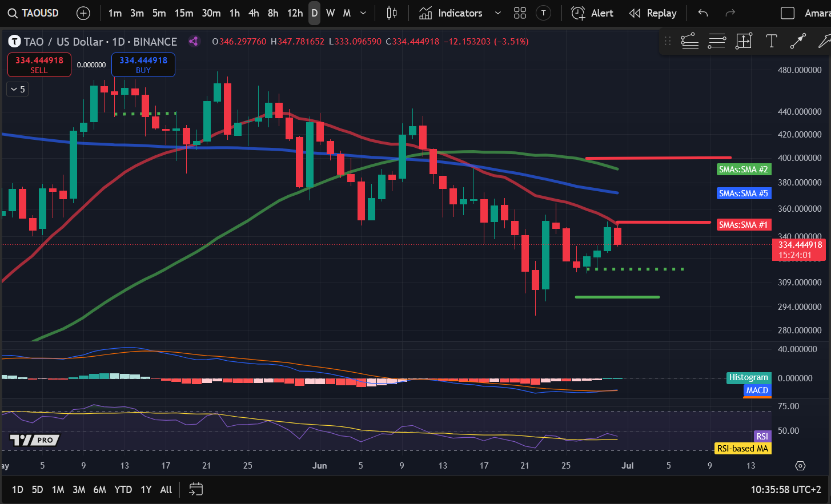Set date range to YTD

pos(123,490)
